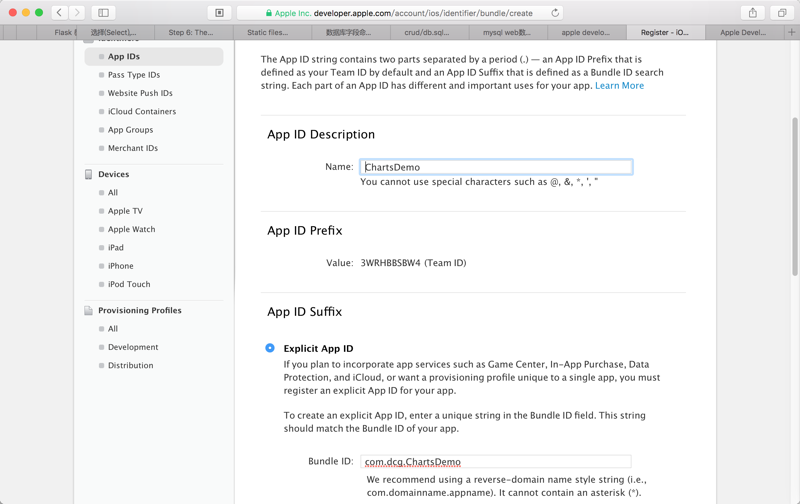Screen dimensions: 800x504
Task: Click the App ID Name text field
Action: pyautogui.click(x=496, y=167)
